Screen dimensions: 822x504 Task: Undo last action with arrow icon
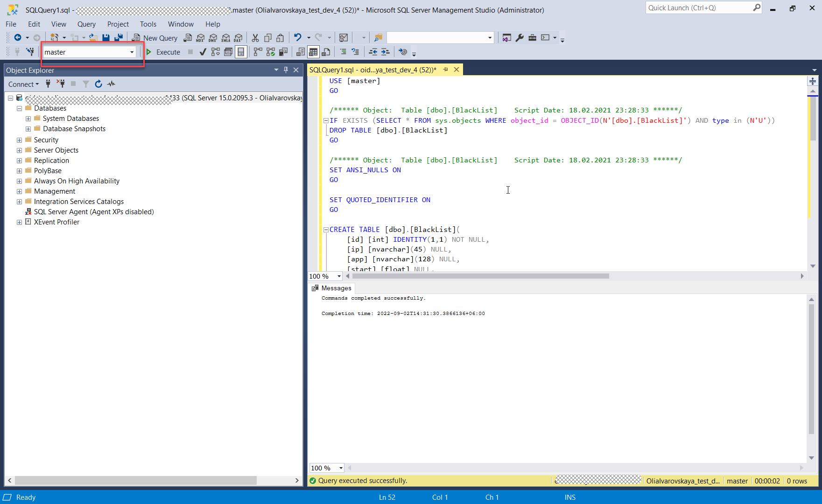[297, 38]
